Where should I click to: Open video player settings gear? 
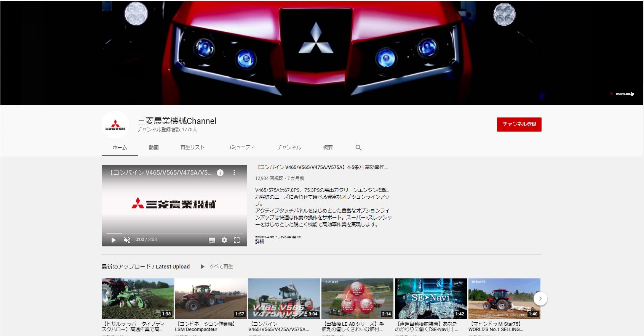pos(224,240)
